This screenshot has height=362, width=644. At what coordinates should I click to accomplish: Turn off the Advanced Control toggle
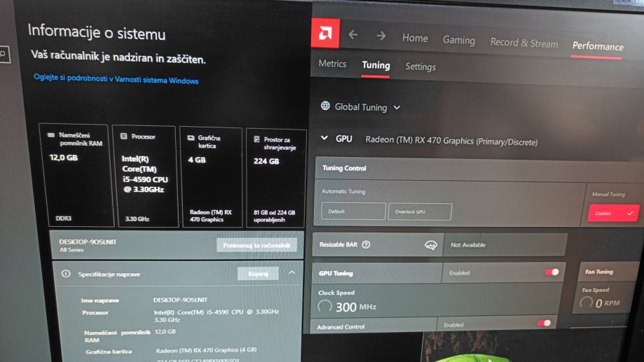pyautogui.click(x=544, y=323)
